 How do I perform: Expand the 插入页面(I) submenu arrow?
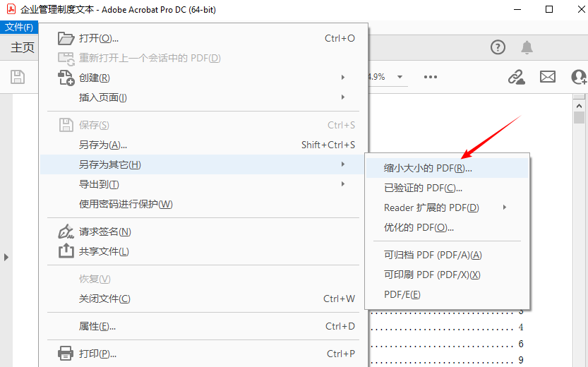pos(343,97)
